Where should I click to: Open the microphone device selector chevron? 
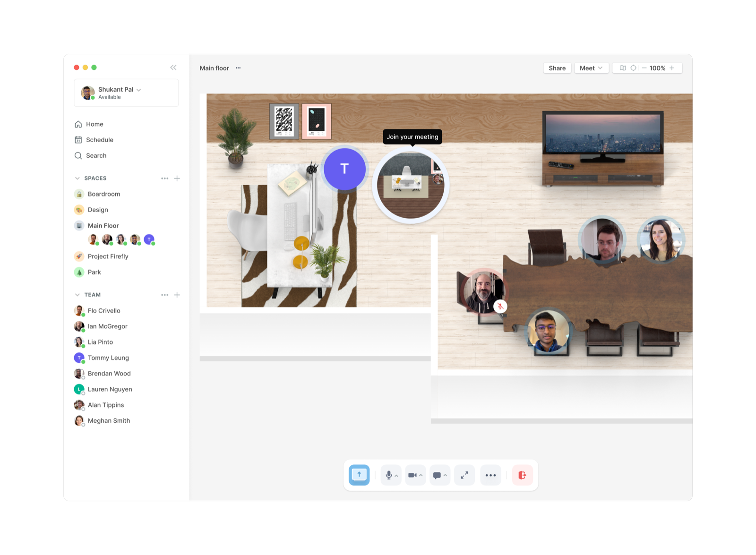396,476
